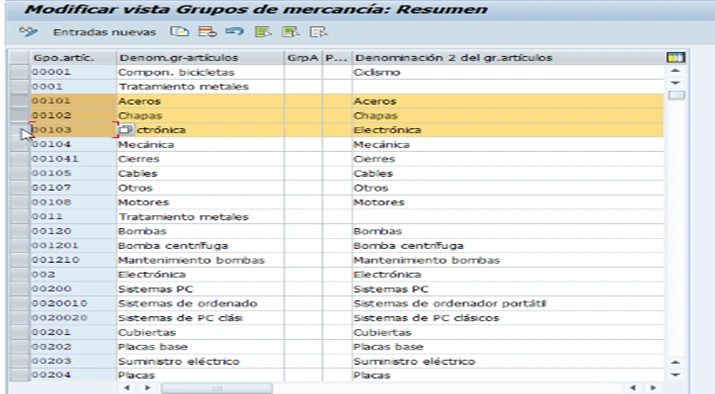Screen dimensions: 715x394
Task: Select row 00101 Aceros via row selector
Action: (20, 101)
